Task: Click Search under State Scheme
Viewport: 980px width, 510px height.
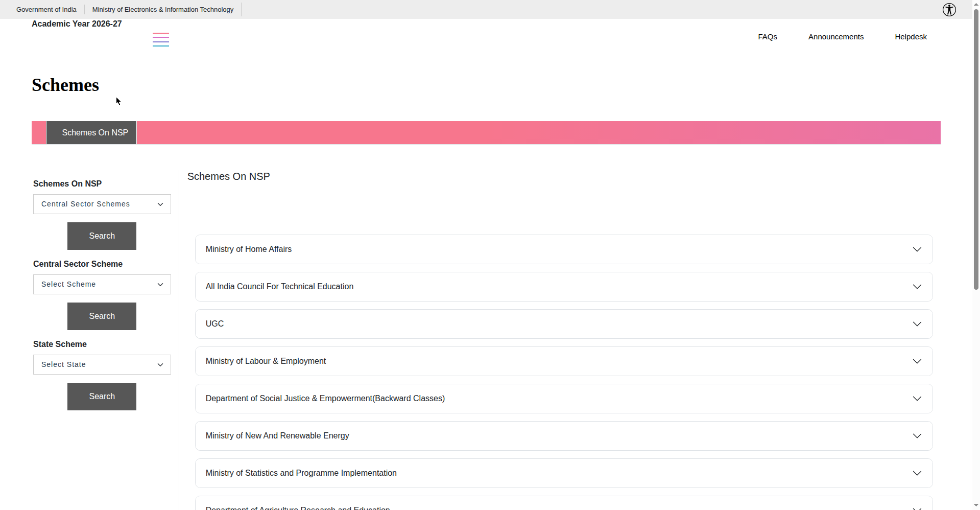Action: click(102, 397)
